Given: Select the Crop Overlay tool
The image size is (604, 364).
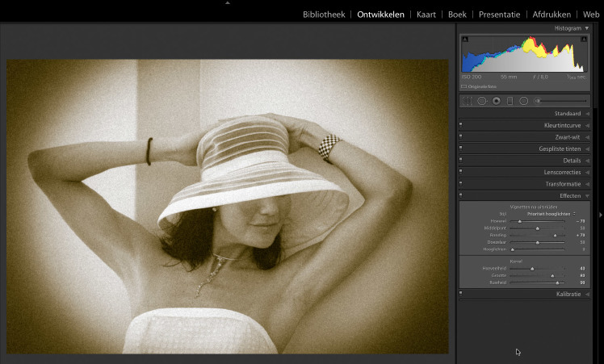Looking at the screenshot, I should click(467, 101).
